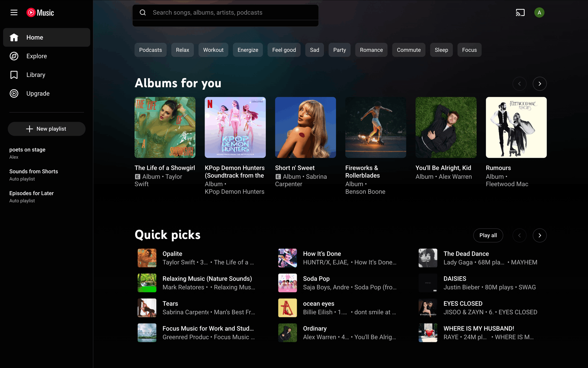Play Opalite song thumbnail
The height and width of the screenshot is (368, 588).
(147, 258)
